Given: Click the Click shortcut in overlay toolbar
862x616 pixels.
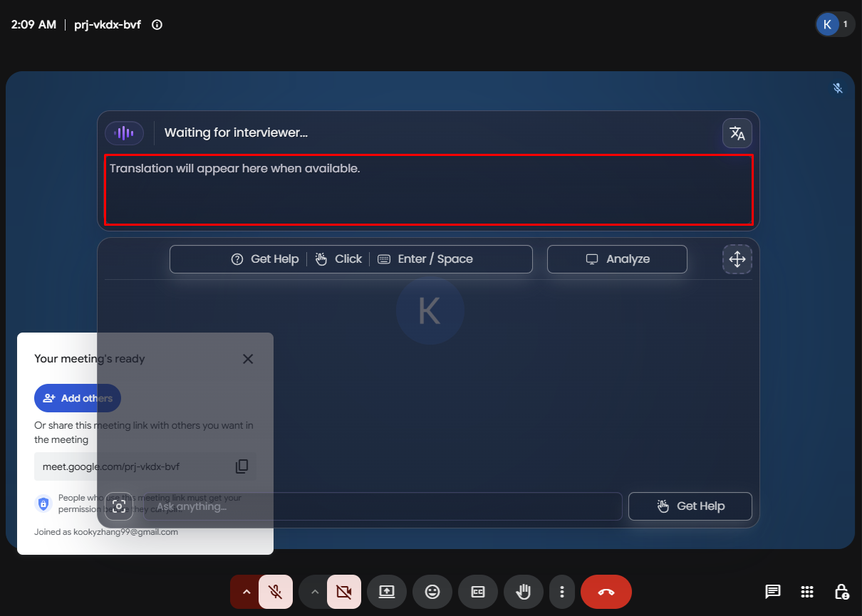Looking at the screenshot, I should pos(338,259).
